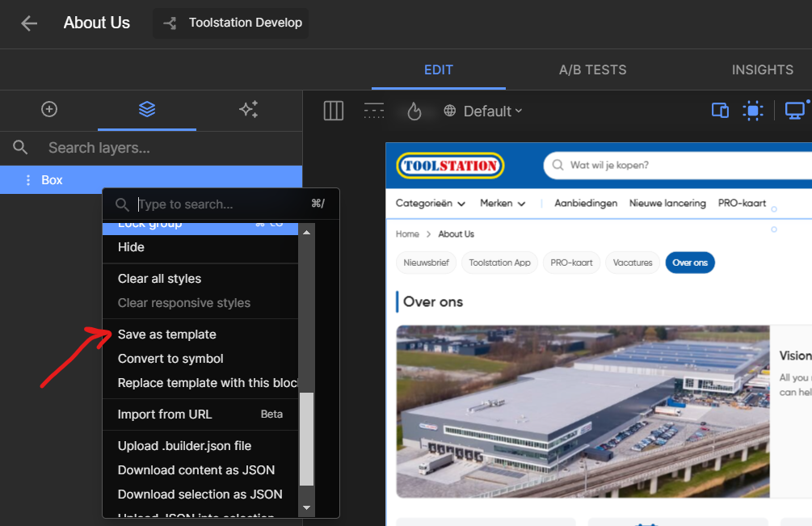Toggle the responsive devices icon
The image size is (812, 526).
click(720, 111)
